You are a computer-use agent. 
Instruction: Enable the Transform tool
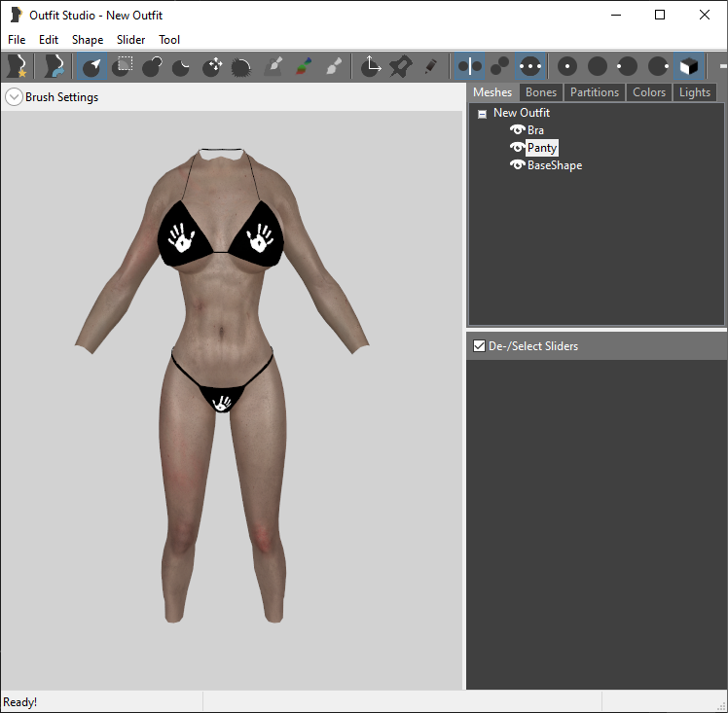(371, 66)
